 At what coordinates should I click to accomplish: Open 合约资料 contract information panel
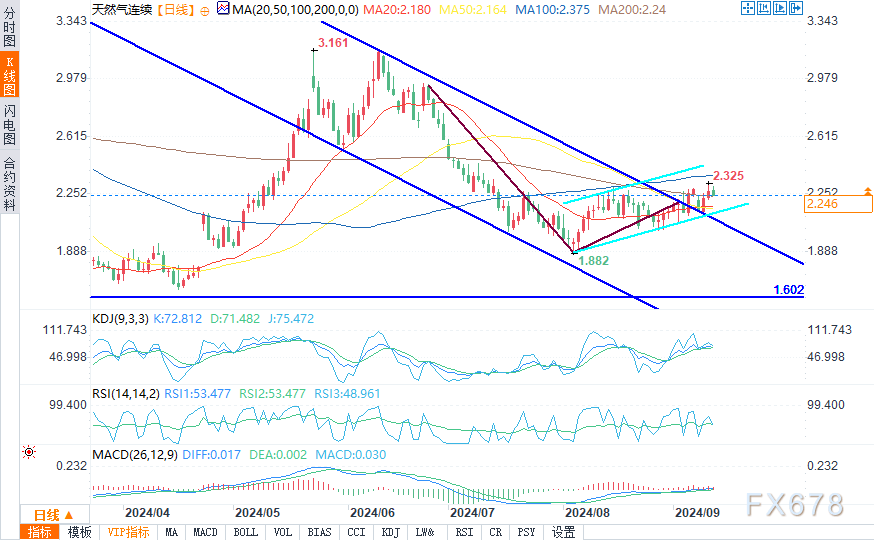pyautogui.click(x=9, y=184)
